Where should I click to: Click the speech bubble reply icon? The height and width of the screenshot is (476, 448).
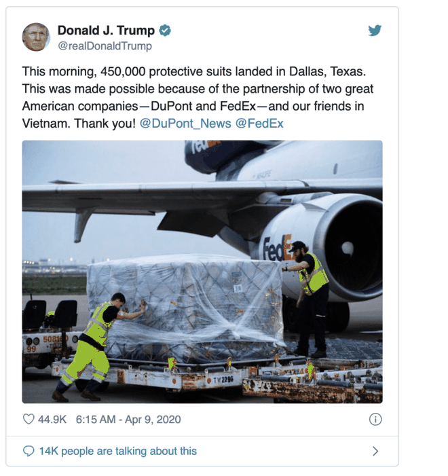[29, 451]
